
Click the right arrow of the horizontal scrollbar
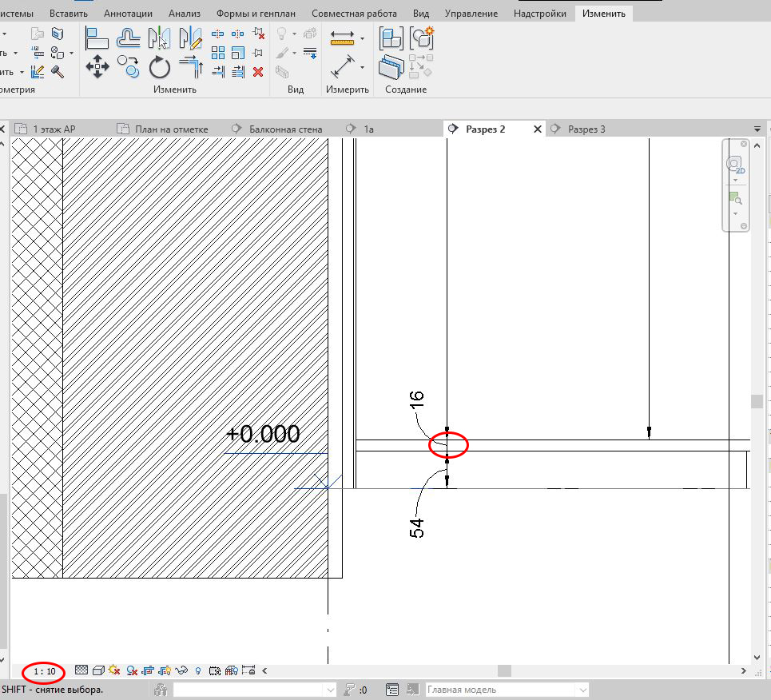pos(742,671)
